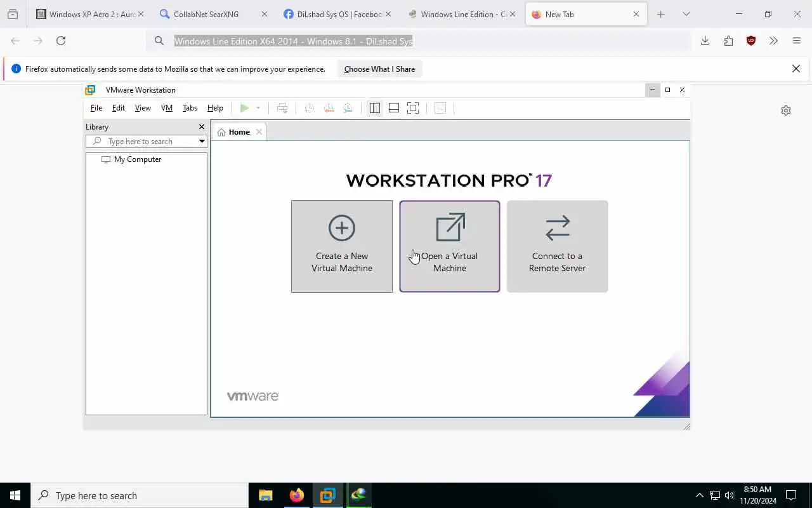
Task: Open Firefox List all tabs chevron
Action: click(686, 14)
